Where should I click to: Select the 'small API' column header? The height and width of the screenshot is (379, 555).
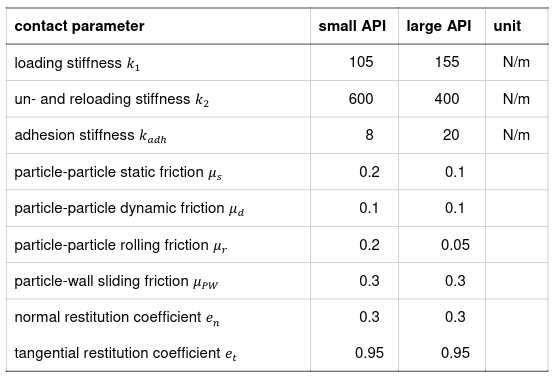click(352, 26)
